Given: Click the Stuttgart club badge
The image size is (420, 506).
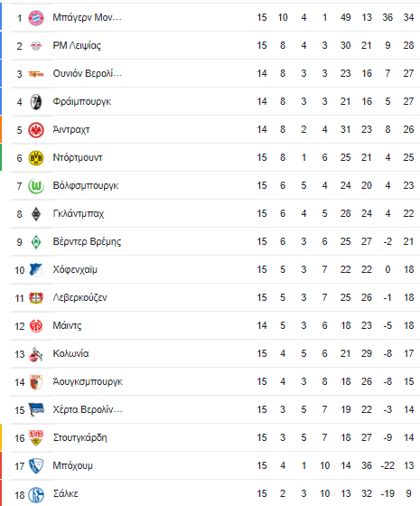Looking at the screenshot, I should click(36, 438).
